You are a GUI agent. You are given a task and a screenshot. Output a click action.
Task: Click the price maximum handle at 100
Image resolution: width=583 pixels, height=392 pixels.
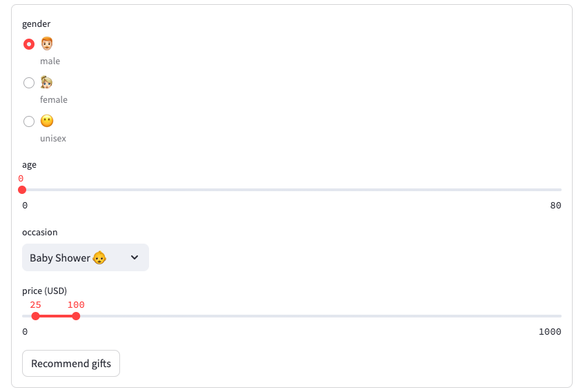(x=76, y=316)
